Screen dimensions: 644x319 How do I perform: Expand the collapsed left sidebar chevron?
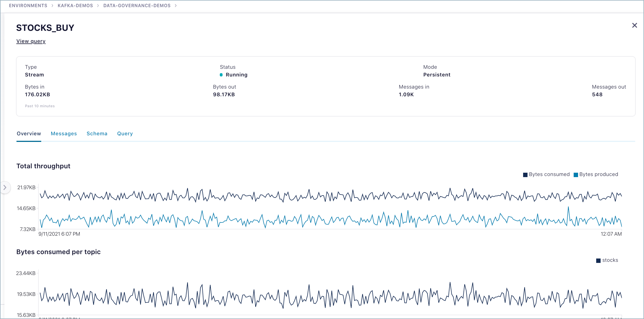pos(5,188)
